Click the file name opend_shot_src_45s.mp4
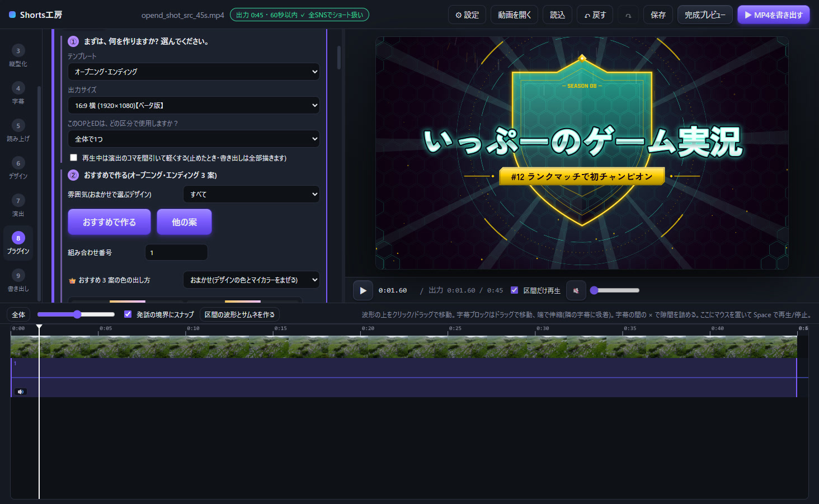This screenshot has height=504, width=819. [x=182, y=15]
